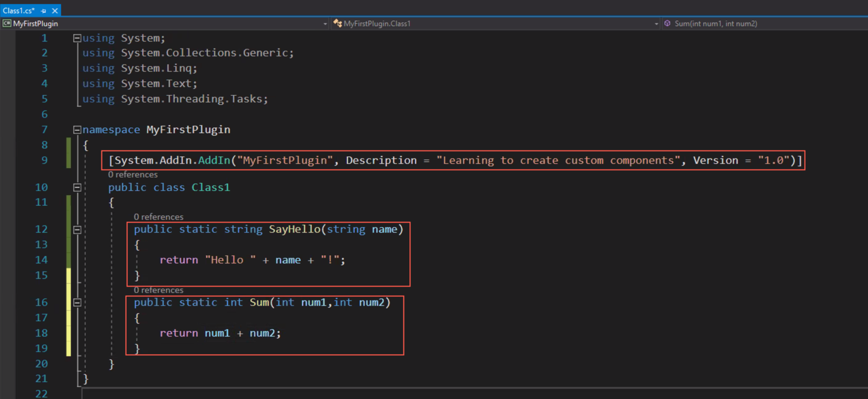Open the Sum(int num1, int num2) member dropdown
This screenshot has height=399, width=868.
(x=764, y=24)
